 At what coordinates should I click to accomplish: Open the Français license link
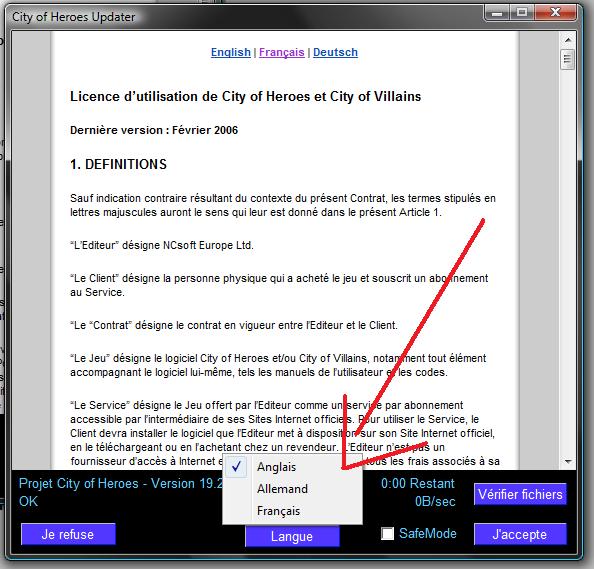point(281,52)
